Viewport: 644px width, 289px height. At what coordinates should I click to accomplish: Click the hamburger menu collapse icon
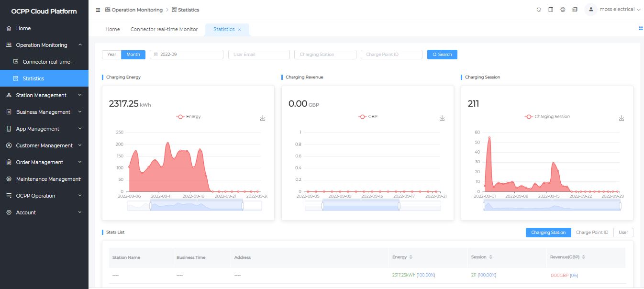coord(98,10)
